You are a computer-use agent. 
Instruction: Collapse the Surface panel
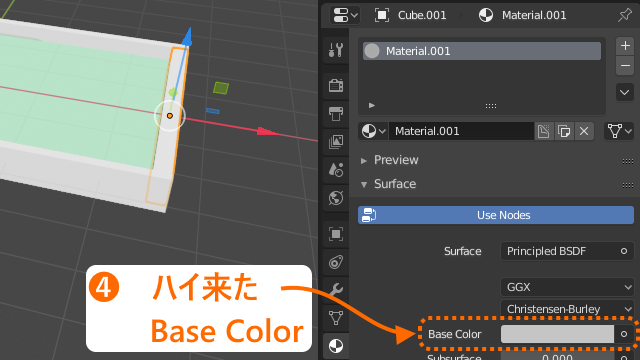pyautogui.click(x=364, y=184)
